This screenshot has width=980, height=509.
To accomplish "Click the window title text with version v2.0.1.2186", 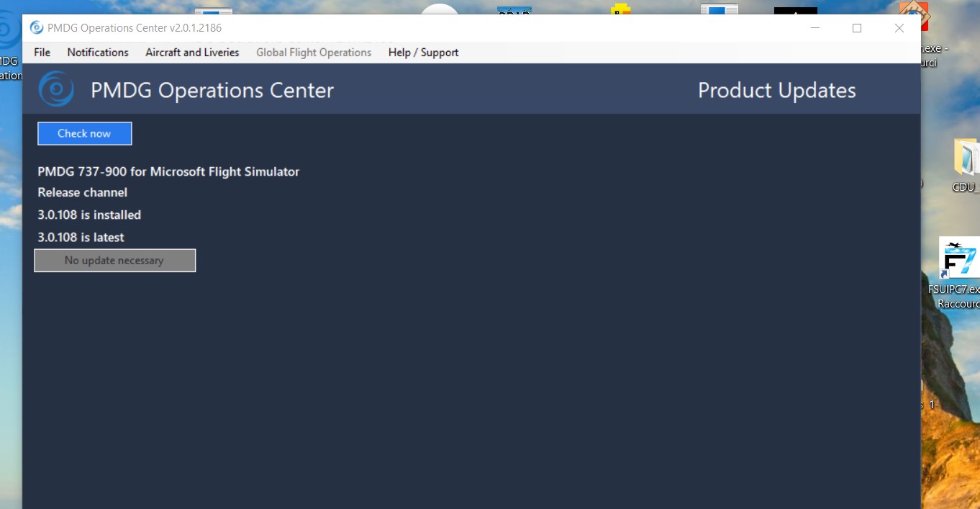I will [x=135, y=28].
